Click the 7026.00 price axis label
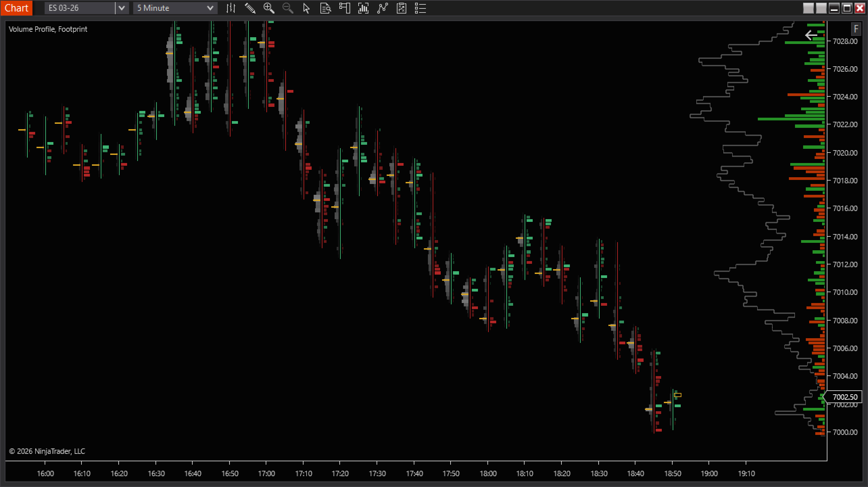Viewport: 868px width, 487px height. [845, 69]
